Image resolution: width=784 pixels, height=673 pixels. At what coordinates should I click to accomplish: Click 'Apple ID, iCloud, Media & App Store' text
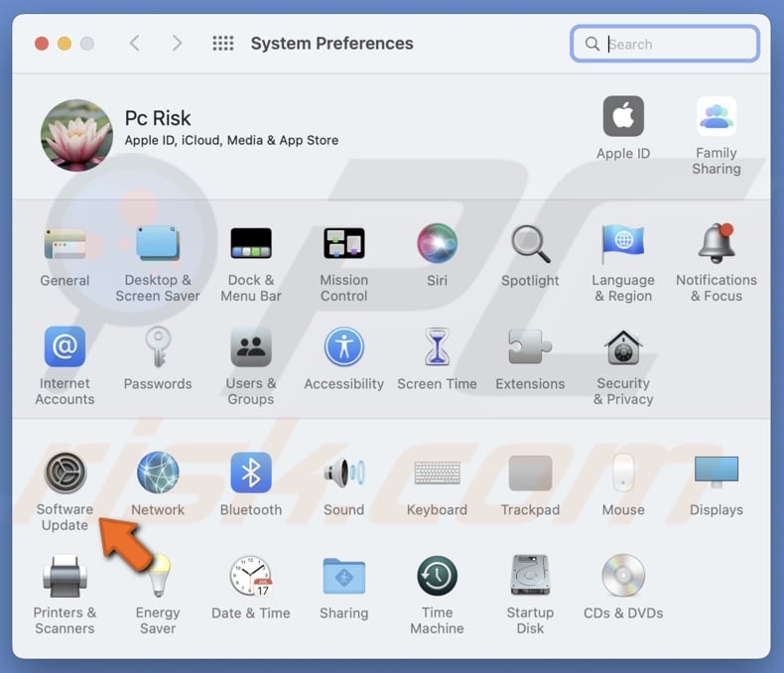click(231, 141)
